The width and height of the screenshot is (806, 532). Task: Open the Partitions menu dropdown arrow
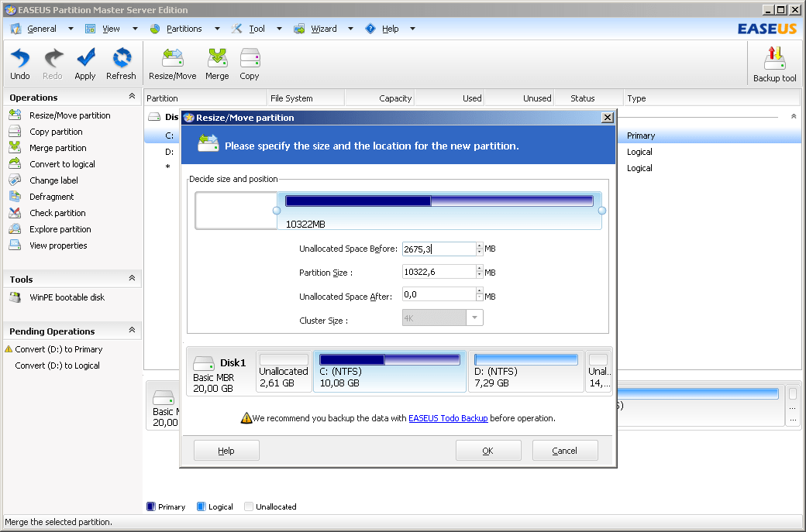coord(218,28)
